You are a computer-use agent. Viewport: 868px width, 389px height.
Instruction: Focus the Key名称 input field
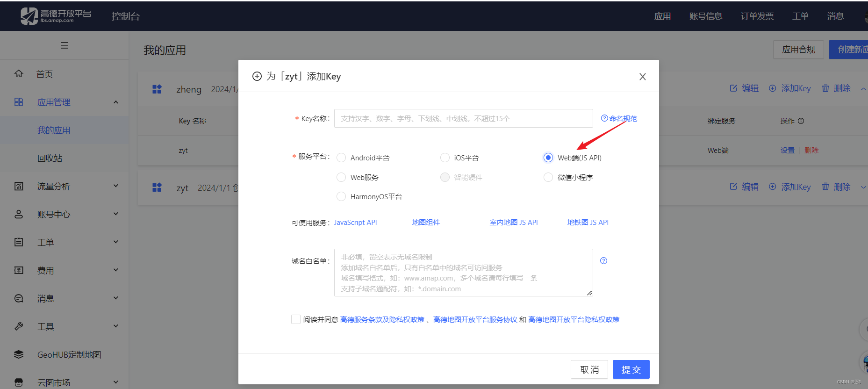click(464, 118)
